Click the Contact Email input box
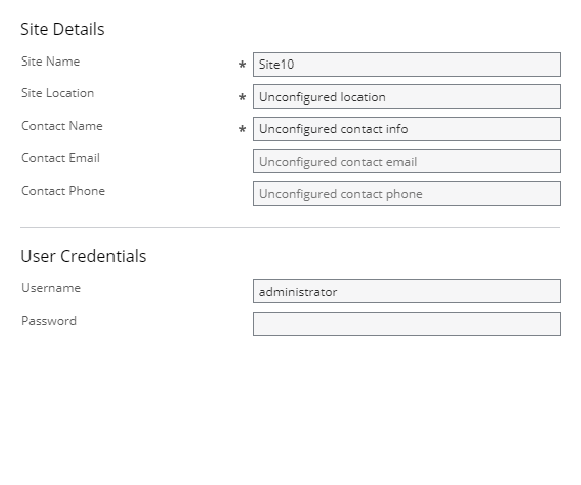The height and width of the screenshot is (485, 581). (x=407, y=161)
